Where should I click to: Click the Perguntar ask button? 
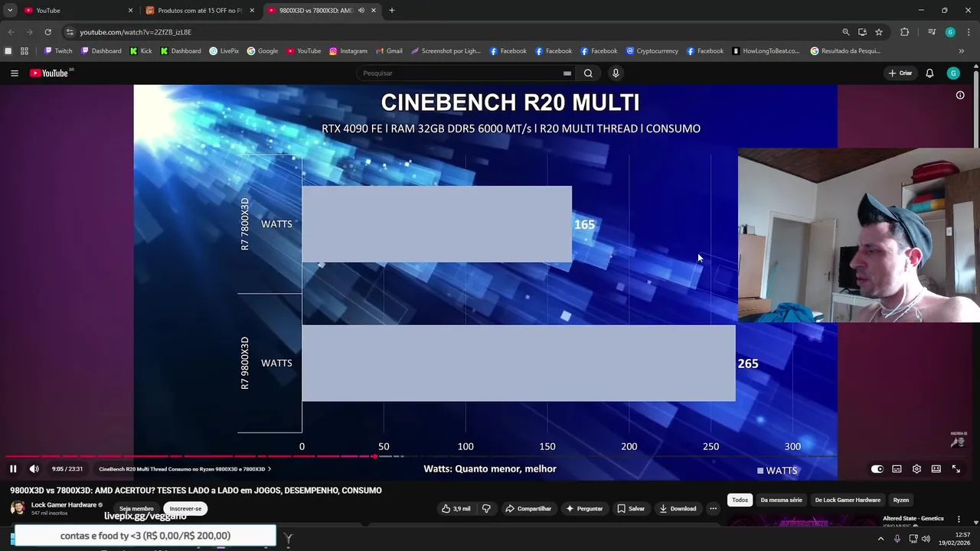pos(584,509)
